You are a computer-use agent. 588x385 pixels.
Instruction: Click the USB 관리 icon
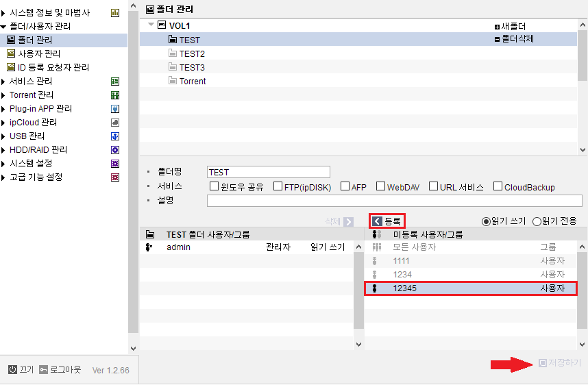point(115,136)
